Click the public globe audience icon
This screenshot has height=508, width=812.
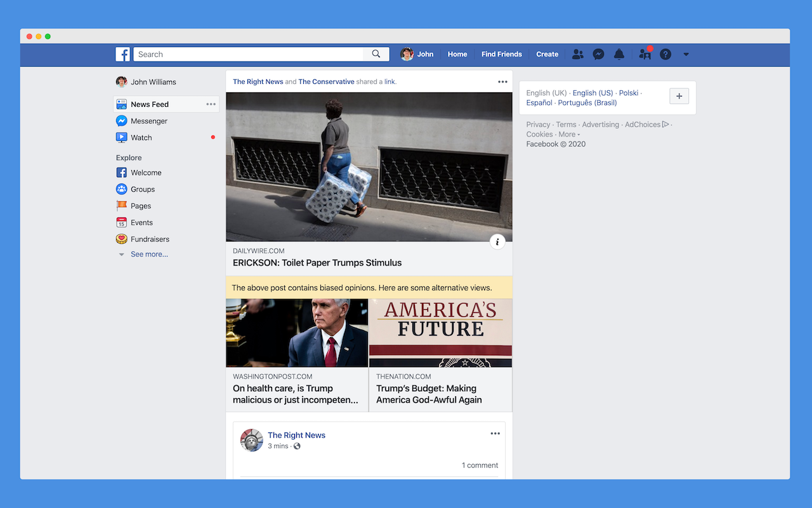[297, 446]
